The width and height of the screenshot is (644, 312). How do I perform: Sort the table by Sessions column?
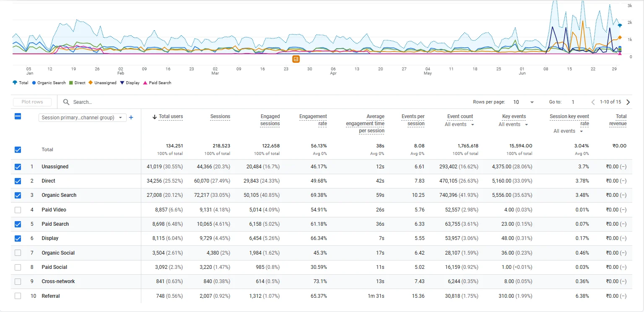pos(220,116)
